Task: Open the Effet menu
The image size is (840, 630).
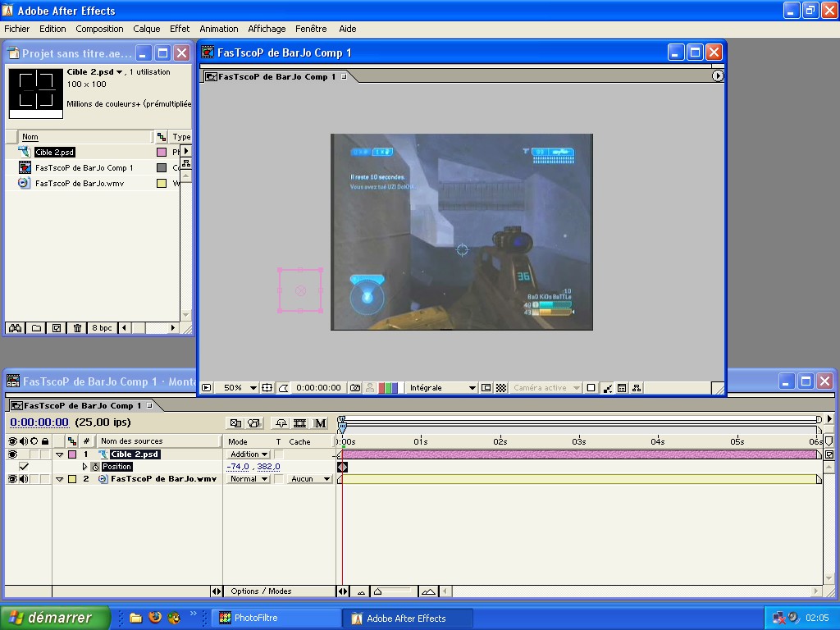Action: click(x=180, y=29)
